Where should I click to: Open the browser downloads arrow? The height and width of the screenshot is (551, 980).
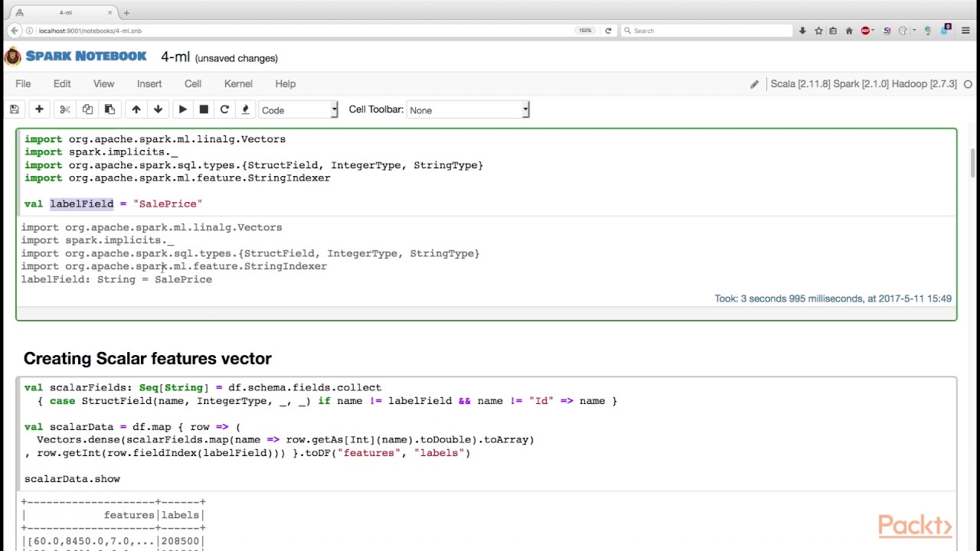tap(802, 31)
